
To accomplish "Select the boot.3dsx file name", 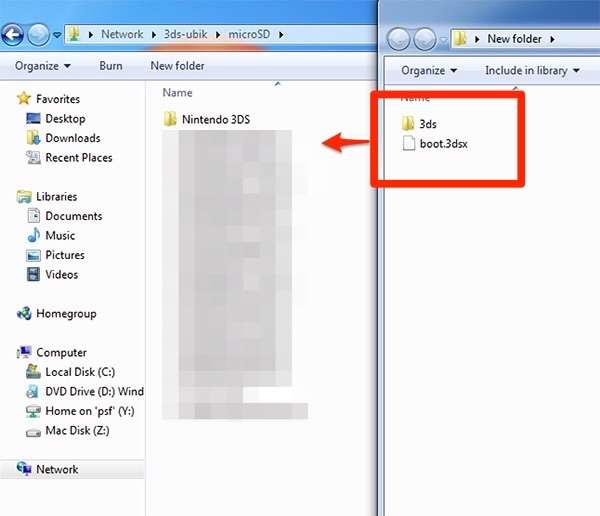I will (443, 144).
